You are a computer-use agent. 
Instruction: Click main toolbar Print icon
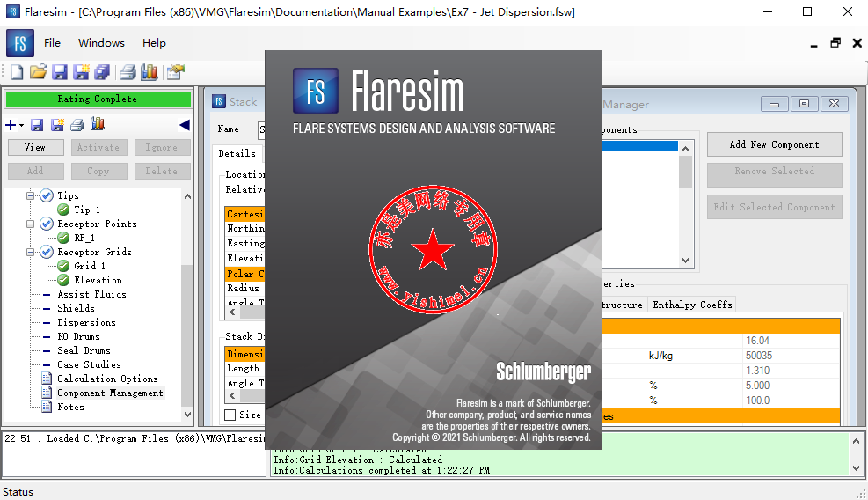click(x=128, y=72)
